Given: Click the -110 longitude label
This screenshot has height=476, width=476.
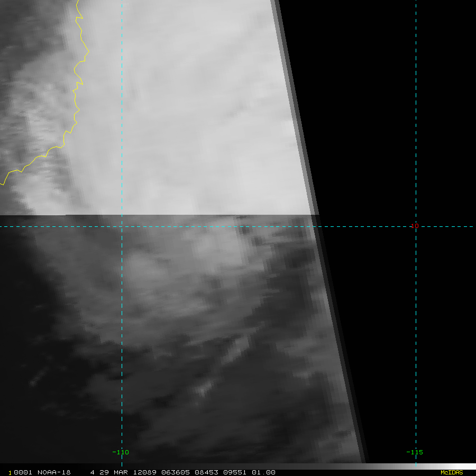Looking at the screenshot, I should pos(121,452).
